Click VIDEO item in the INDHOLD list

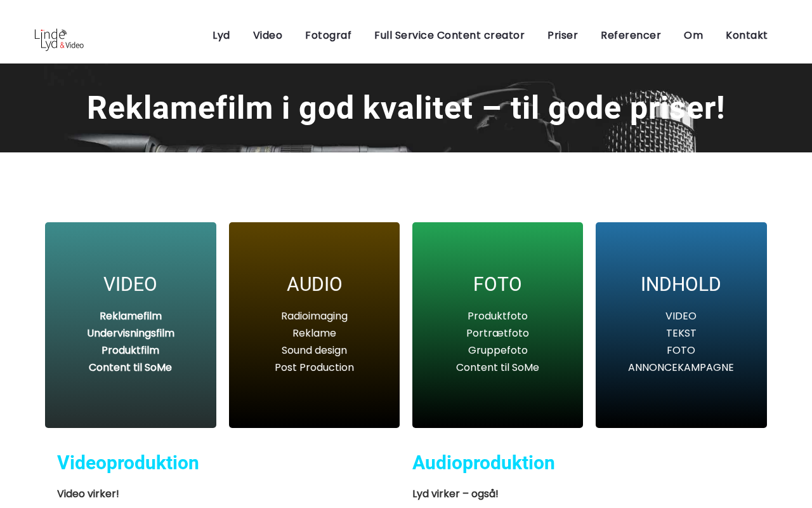pyautogui.click(x=681, y=316)
